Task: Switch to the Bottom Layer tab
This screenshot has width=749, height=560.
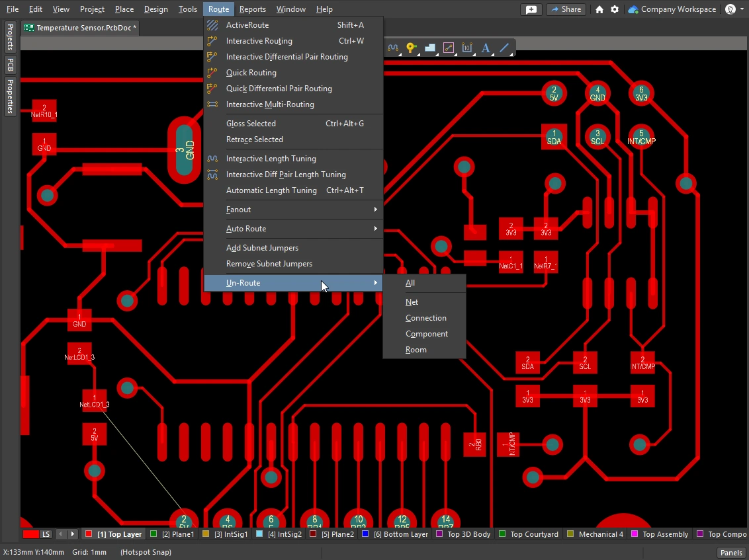Action: (396, 534)
